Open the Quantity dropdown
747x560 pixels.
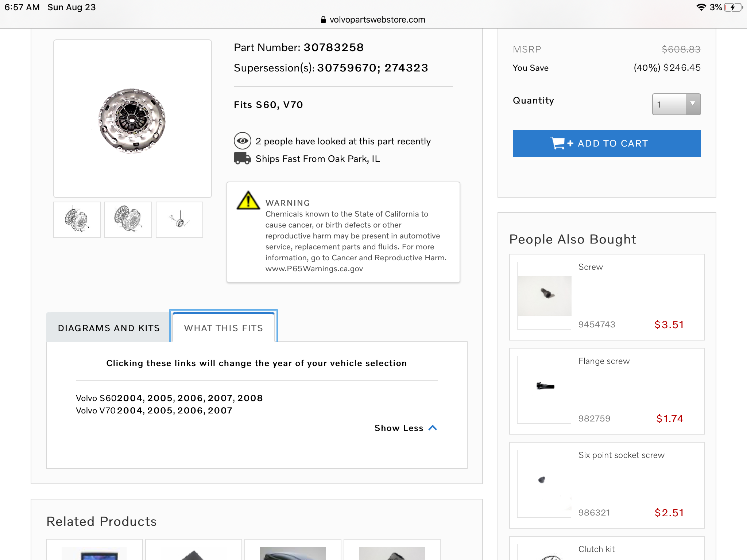(x=676, y=104)
